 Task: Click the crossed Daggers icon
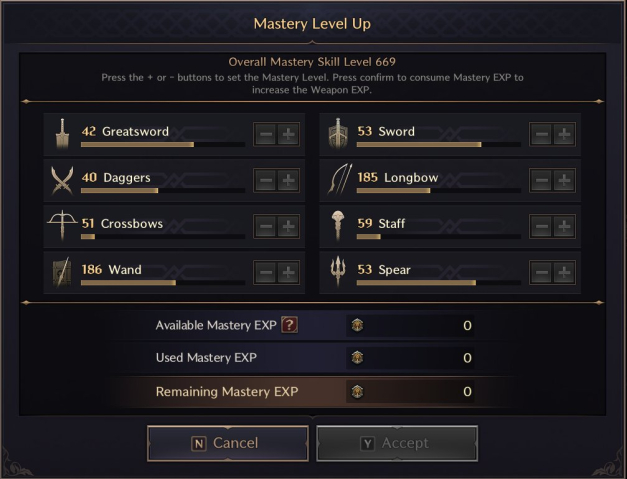click(x=62, y=180)
